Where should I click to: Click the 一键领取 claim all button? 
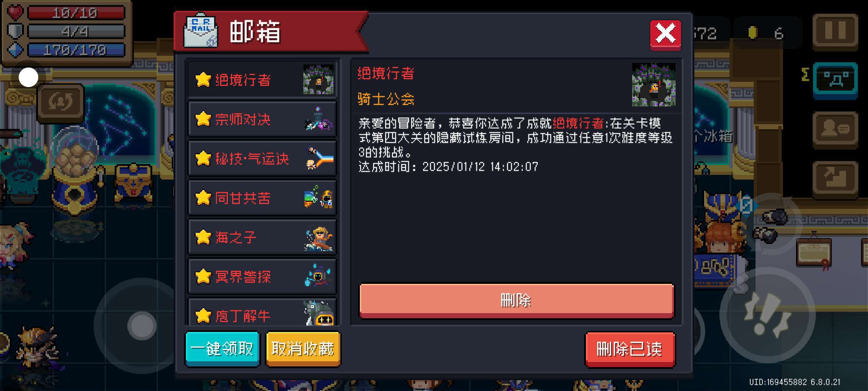[x=222, y=349]
